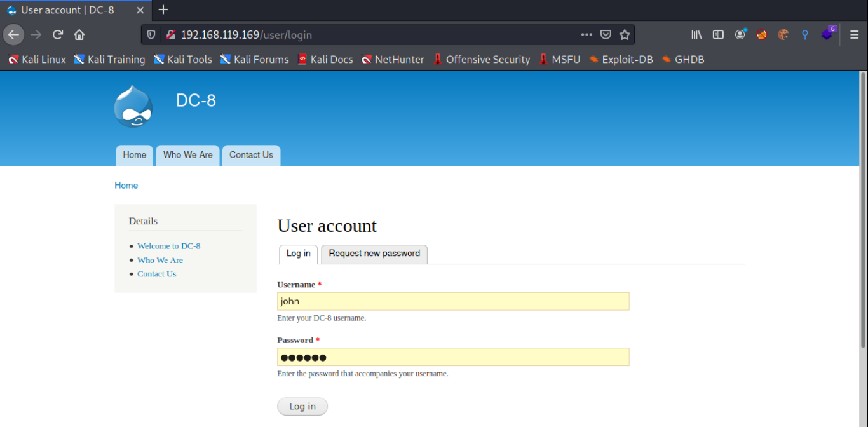Open the Who We Are navigation tab
The image size is (868, 427).
pos(188,155)
